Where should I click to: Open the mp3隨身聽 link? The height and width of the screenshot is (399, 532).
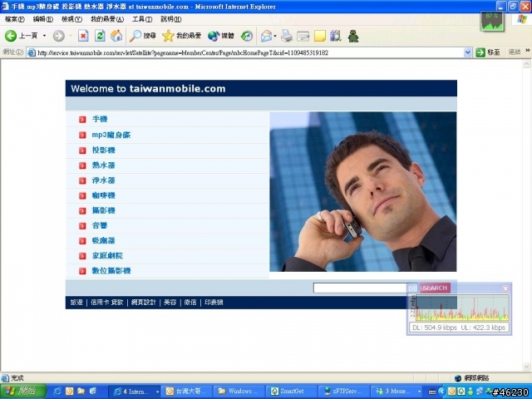tap(111, 135)
